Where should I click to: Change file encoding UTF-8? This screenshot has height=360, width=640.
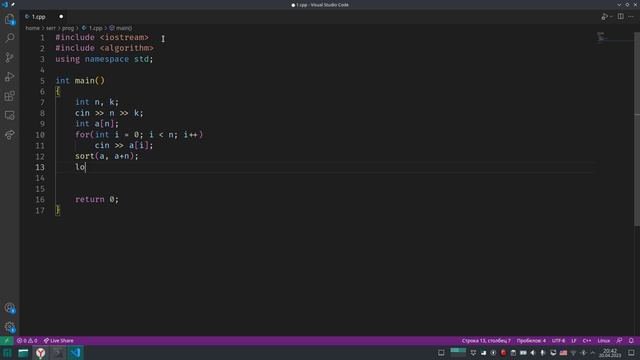click(558, 340)
